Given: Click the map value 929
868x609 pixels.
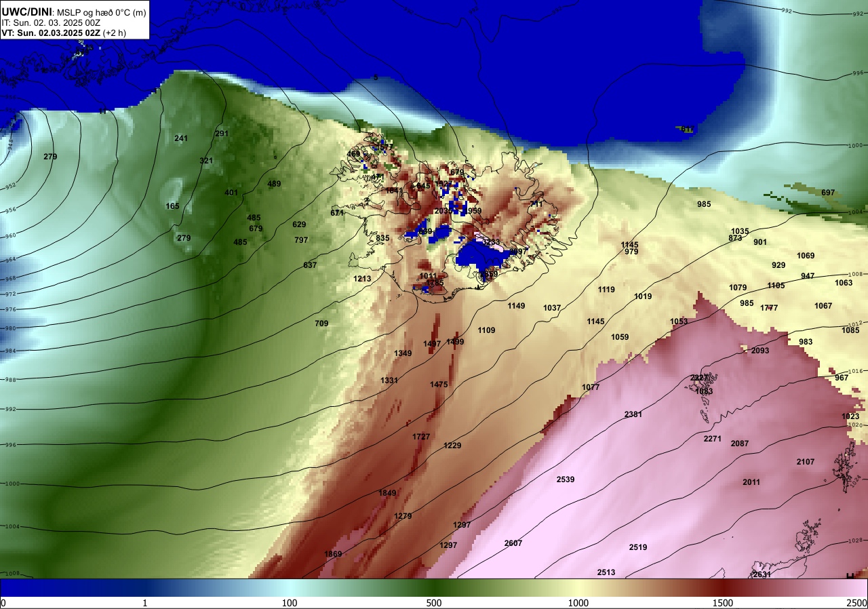Looking at the screenshot, I should 778,265.
